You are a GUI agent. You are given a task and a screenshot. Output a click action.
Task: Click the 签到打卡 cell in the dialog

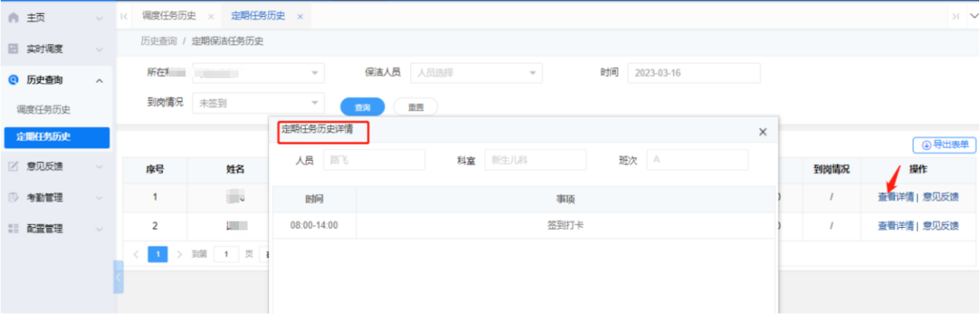coord(565,226)
